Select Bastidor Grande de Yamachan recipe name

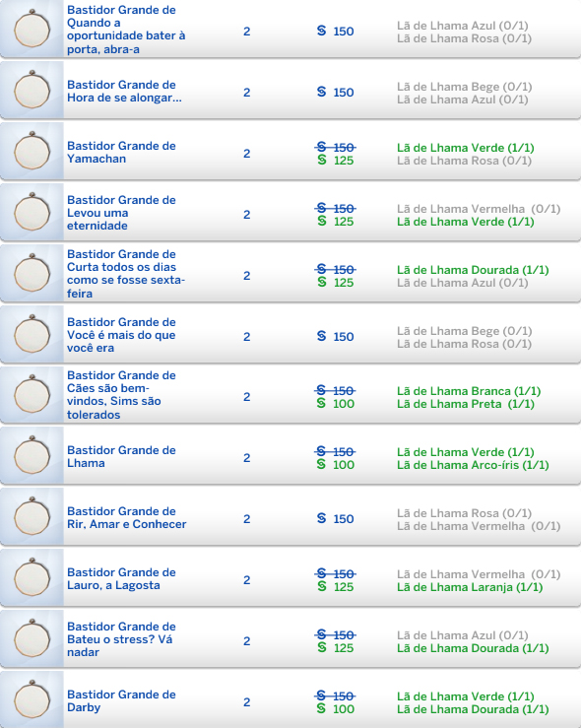(121, 153)
